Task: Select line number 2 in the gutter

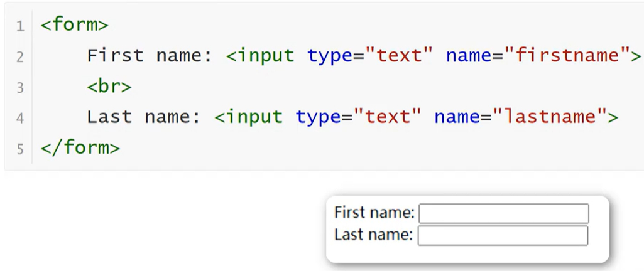Action: [20, 57]
